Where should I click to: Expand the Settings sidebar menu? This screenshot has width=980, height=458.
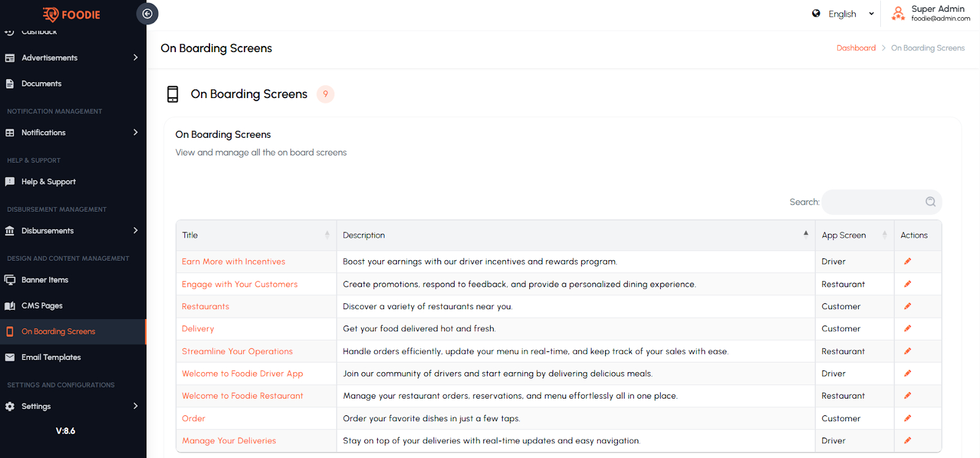pyautogui.click(x=72, y=406)
